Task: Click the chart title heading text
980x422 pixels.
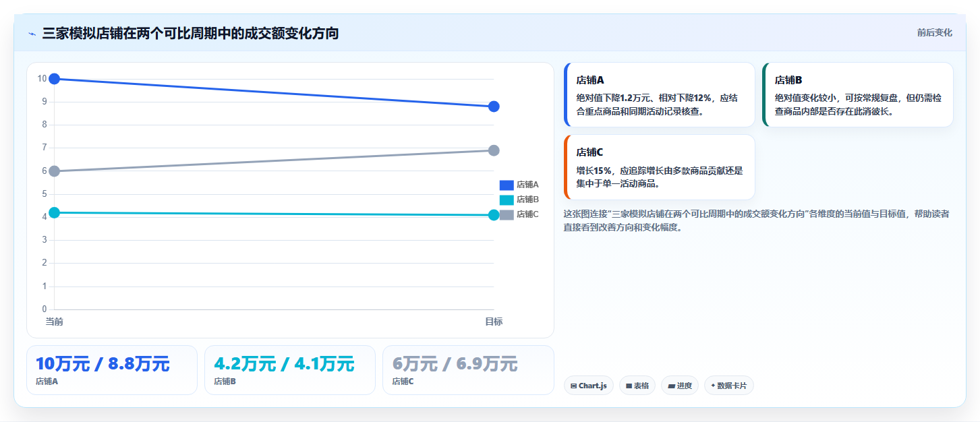Action: (190, 33)
